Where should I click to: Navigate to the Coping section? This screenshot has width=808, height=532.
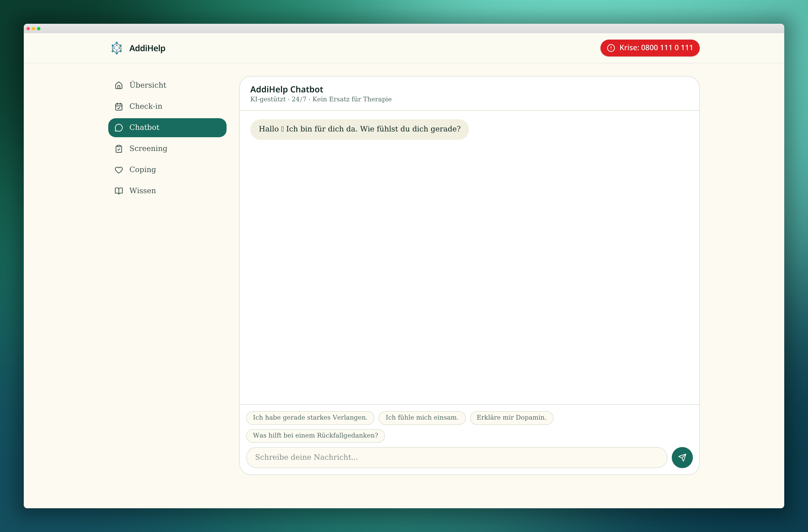(167, 170)
